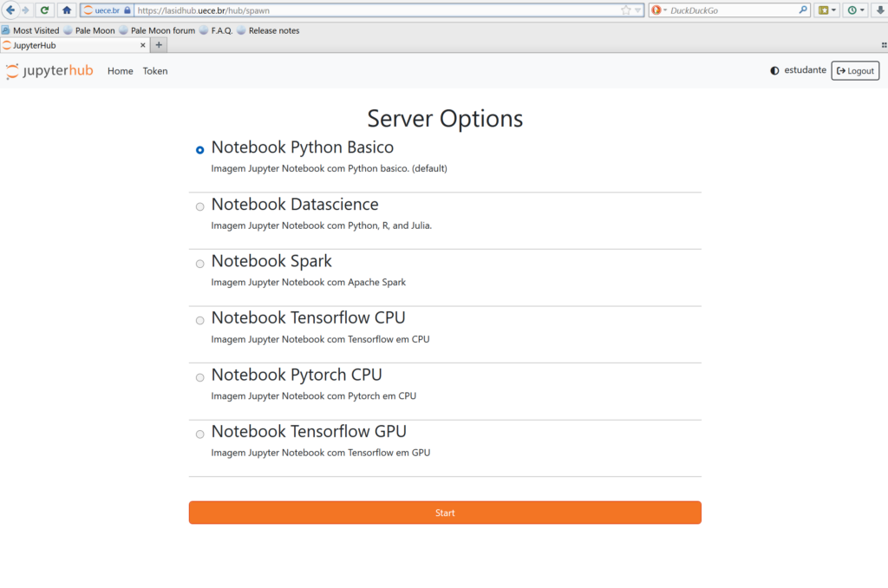Click description 'Python, R, and Julia'
This screenshot has height=588, width=888.
click(x=321, y=225)
